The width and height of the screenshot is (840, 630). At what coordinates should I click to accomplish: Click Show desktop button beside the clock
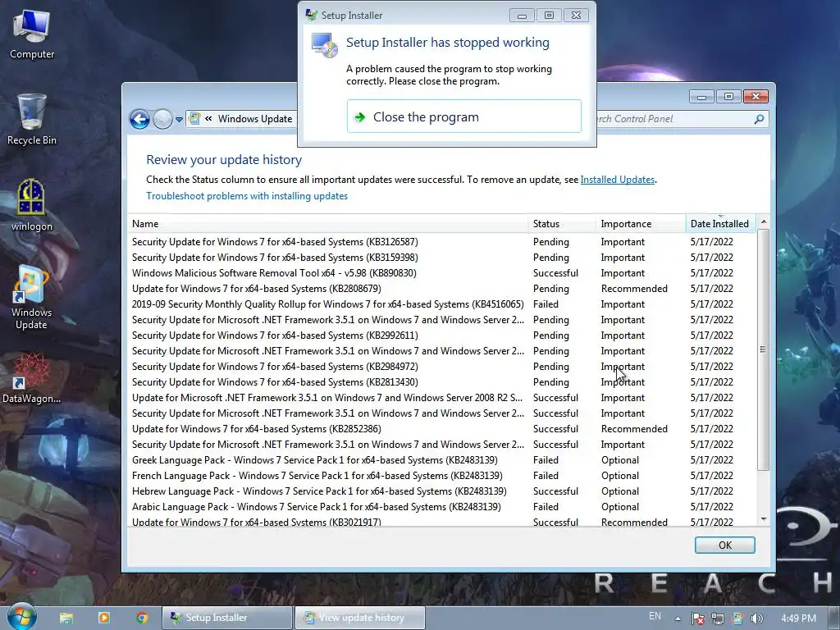pyautogui.click(x=834, y=619)
